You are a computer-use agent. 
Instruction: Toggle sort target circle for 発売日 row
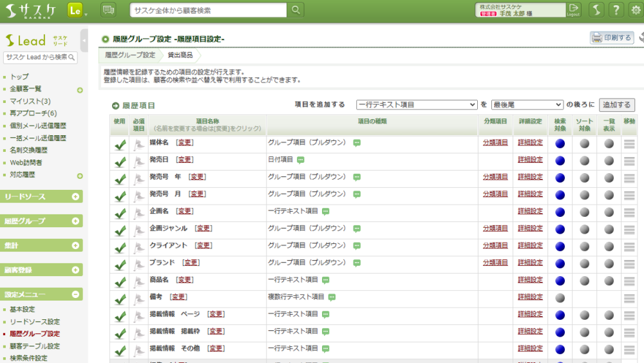coord(584,160)
